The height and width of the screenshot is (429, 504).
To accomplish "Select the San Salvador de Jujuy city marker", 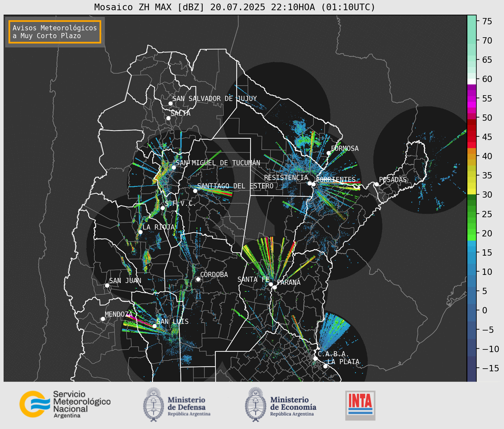I will (170, 103).
